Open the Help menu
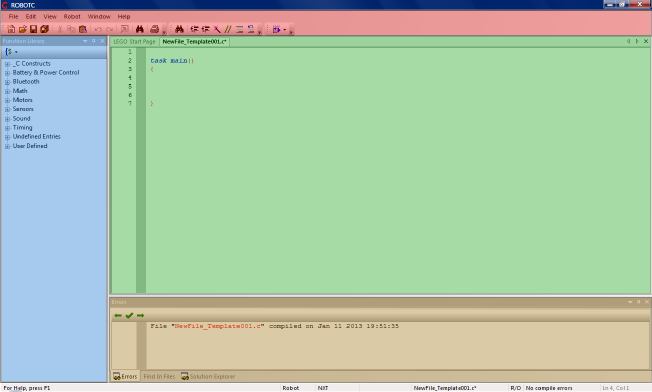 pos(124,17)
